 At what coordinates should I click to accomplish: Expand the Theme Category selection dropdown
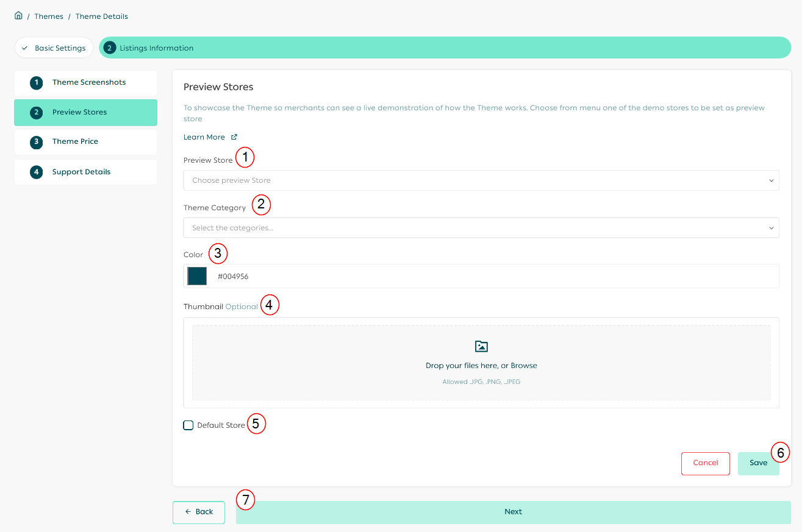481,227
